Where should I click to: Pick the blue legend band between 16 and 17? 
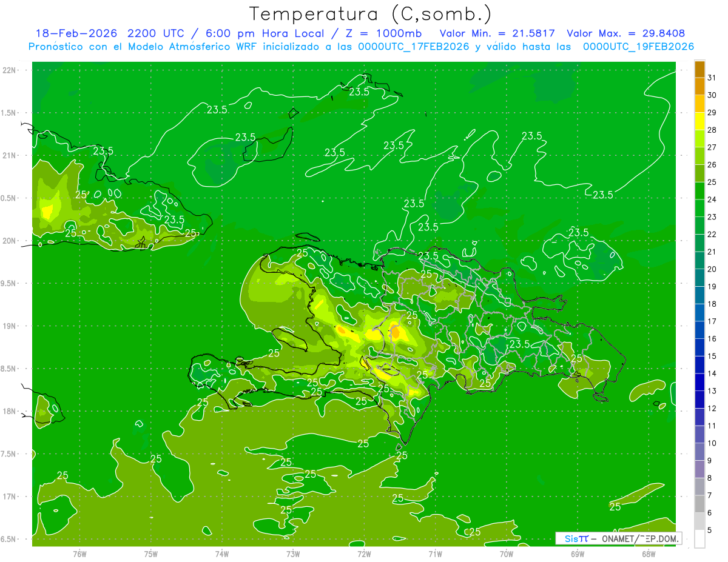[x=699, y=330]
